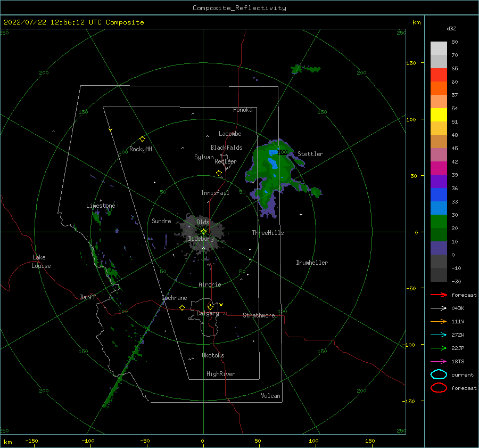Click the asterisk marker above Limestone
This screenshot has height=448, width=479.
click(101, 201)
